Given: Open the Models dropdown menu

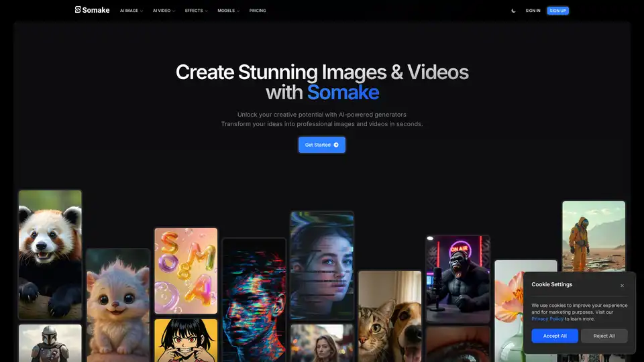Looking at the screenshot, I should (x=228, y=11).
